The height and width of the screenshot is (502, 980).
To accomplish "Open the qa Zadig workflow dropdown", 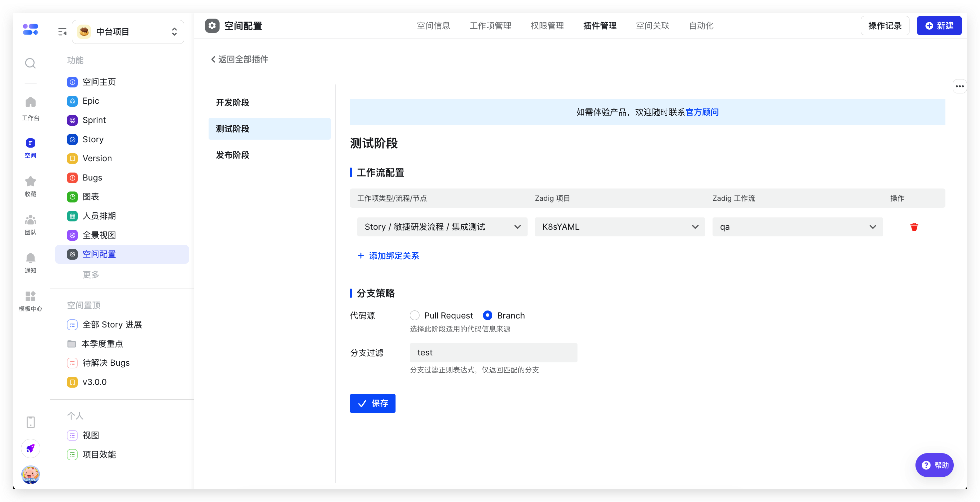I will pyautogui.click(x=797, y=227).
